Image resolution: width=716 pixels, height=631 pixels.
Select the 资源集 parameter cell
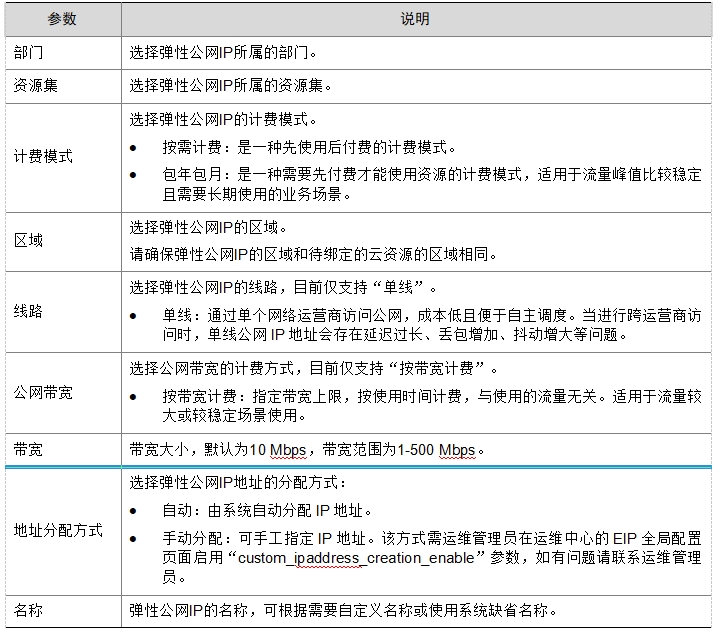click(x=63, y=86)
